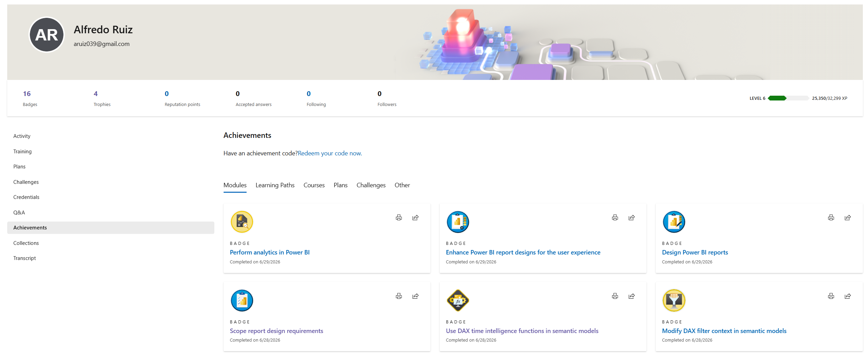Viewport: 868px width, 356px height.
Task: Open Enhance Power BI report designs module
Action: coord(523,252)
